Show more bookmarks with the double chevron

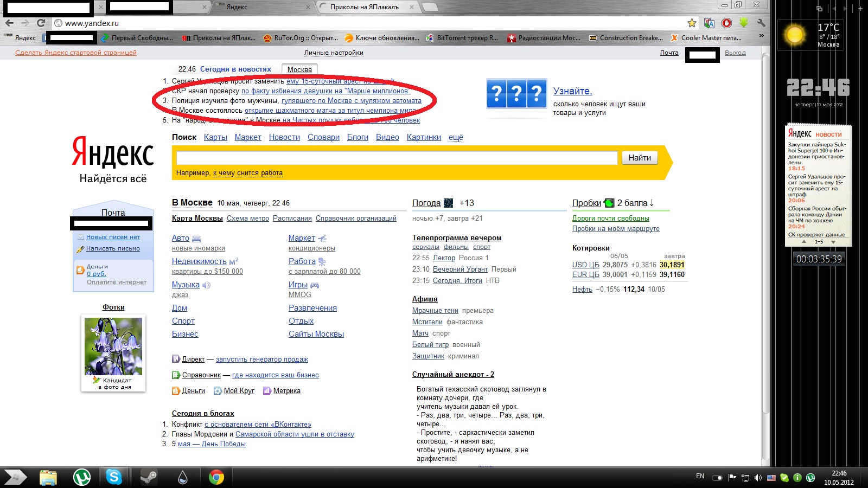coord(761,36)
